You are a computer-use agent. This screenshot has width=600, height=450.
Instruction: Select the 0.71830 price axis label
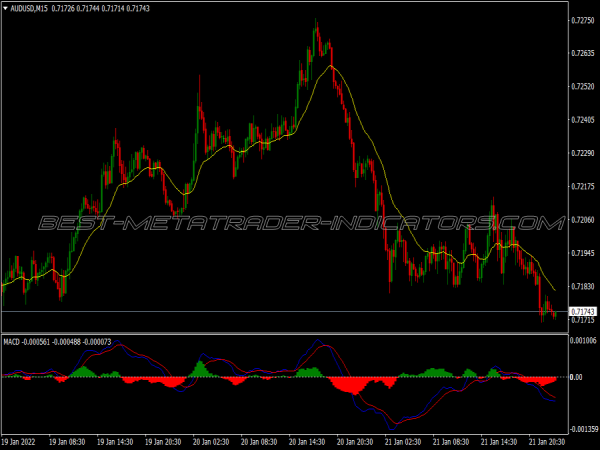pyautogui.click(x=583, y=286)
